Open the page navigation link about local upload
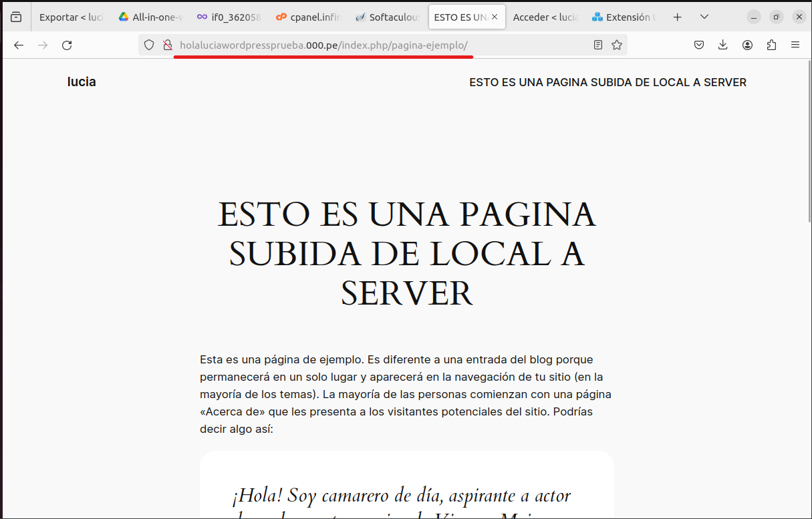This screenshot has height=519, width=812. point(607,82)
